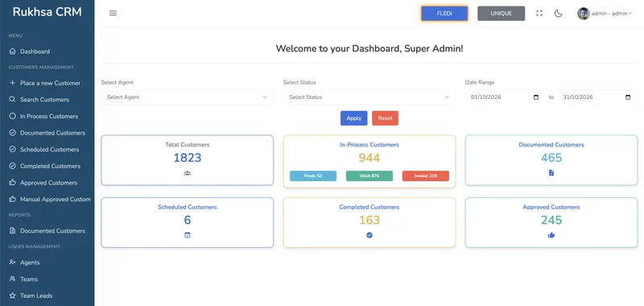Click the FLEDI button
The image size is (644, 306).
click(444, 14)
